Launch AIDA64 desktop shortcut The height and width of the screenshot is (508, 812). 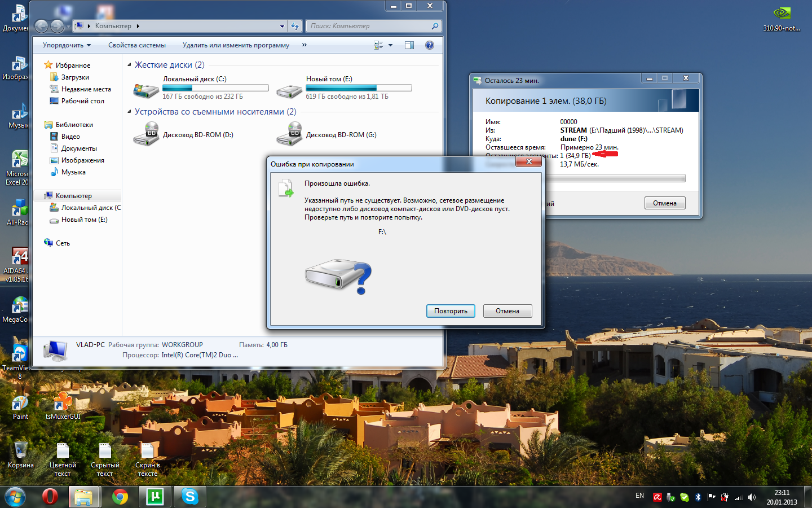coord(15,265)
